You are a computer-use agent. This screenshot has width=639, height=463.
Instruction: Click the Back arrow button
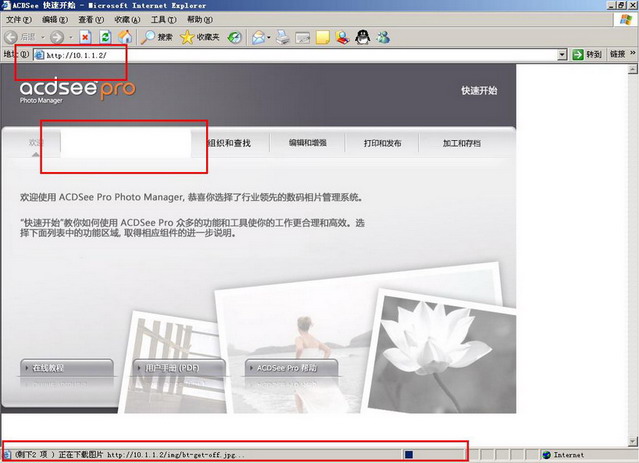click(x=11, y=37)
